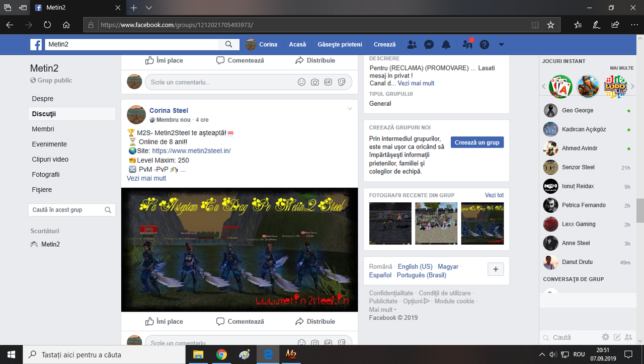Image resolution: width=644 pixels, height=364 pixels.
Task: Open the Ludo Club instant game
Action: [x=615, y=87]
